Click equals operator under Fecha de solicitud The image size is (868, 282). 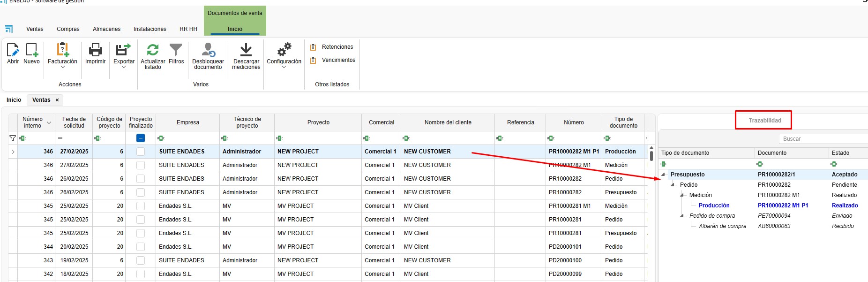60,138
